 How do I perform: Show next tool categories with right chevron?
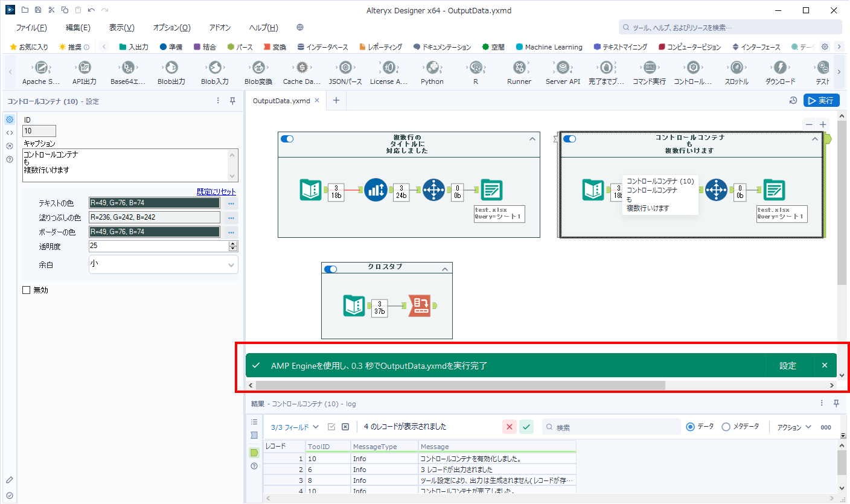[x=839, y=46]
